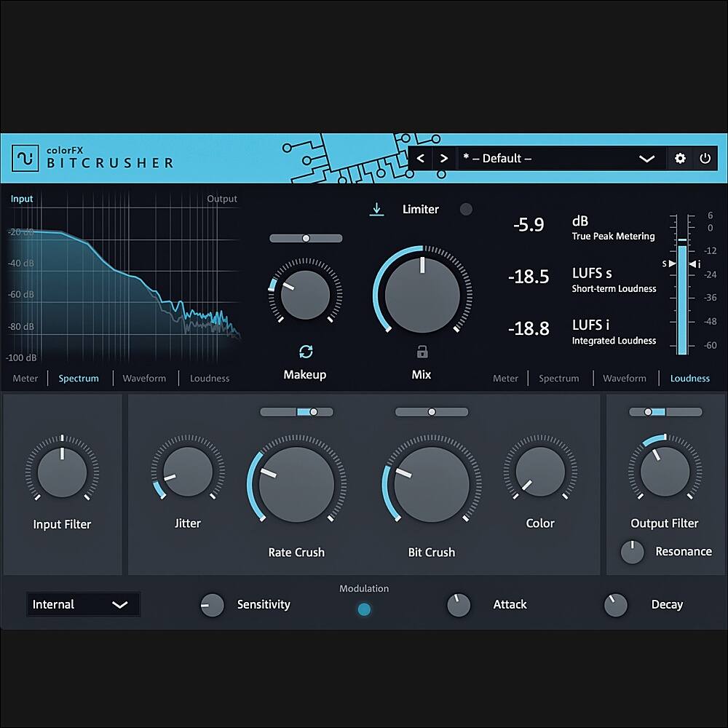This screenshot has width=728, height=728.
Task: Select the right panel Spectrum tab
Action: click(558, 379)
